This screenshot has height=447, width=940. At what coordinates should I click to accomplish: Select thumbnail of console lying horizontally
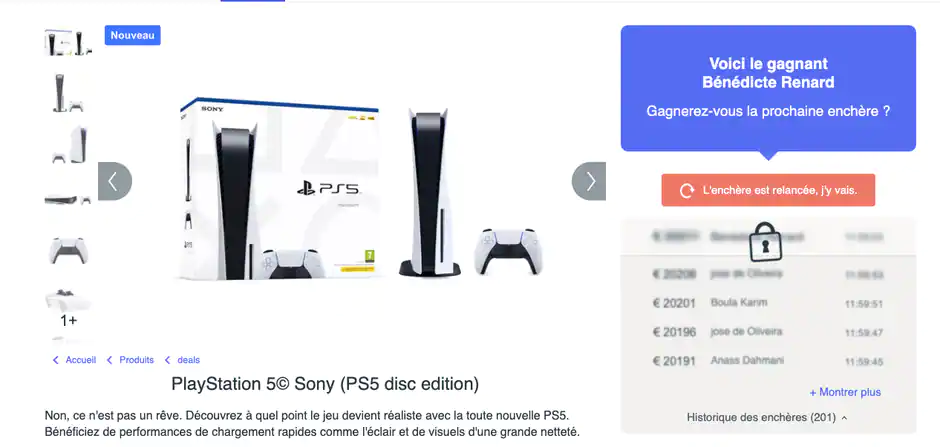69,199
